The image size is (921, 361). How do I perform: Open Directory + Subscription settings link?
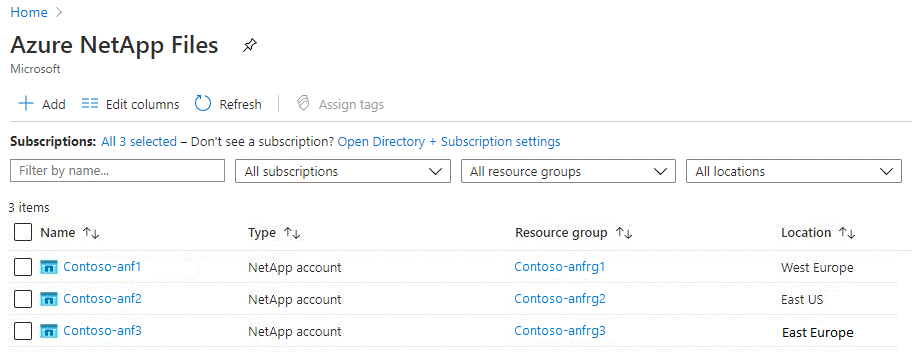coord(449,141)
